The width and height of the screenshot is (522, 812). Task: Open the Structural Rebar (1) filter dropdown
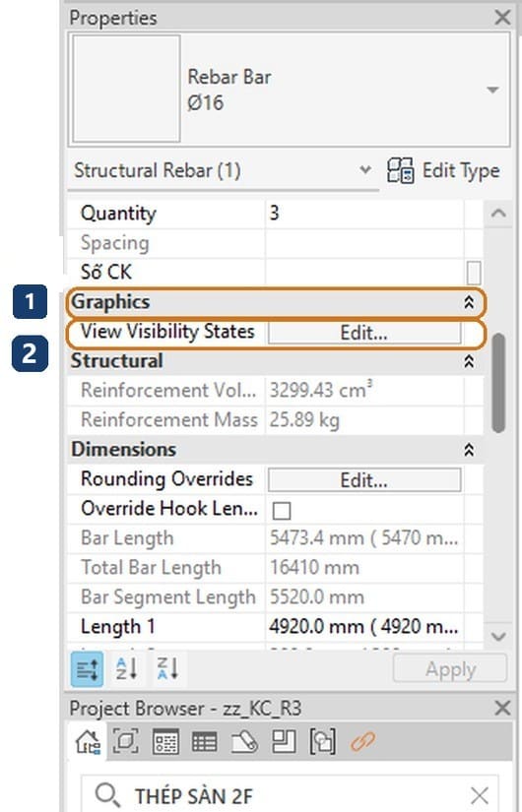click(x=365, y=170)
